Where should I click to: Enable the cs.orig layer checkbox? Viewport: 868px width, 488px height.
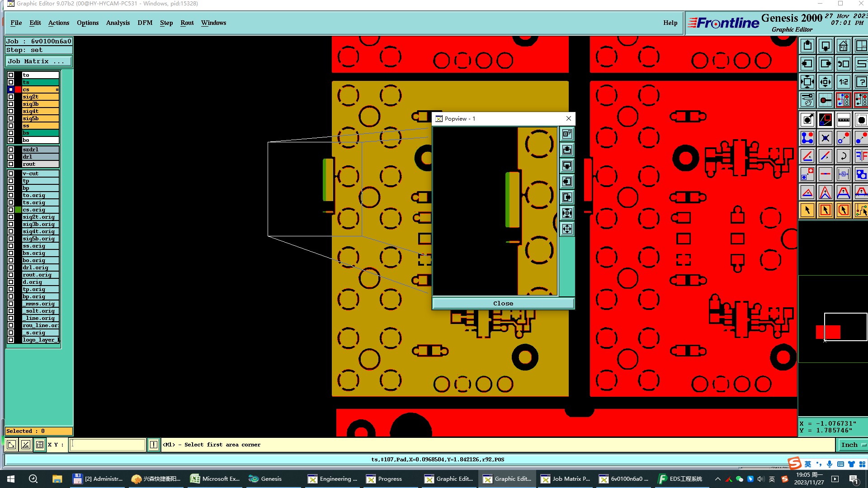(11, 210)
